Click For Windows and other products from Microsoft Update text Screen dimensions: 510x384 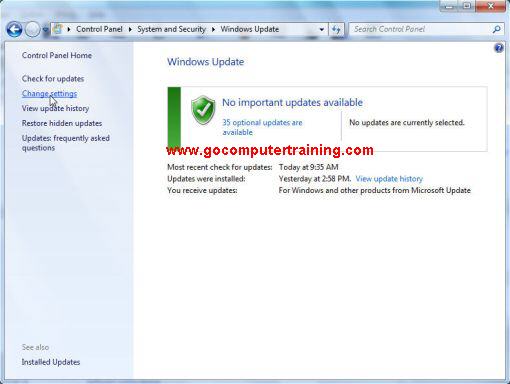coord(375,190)
